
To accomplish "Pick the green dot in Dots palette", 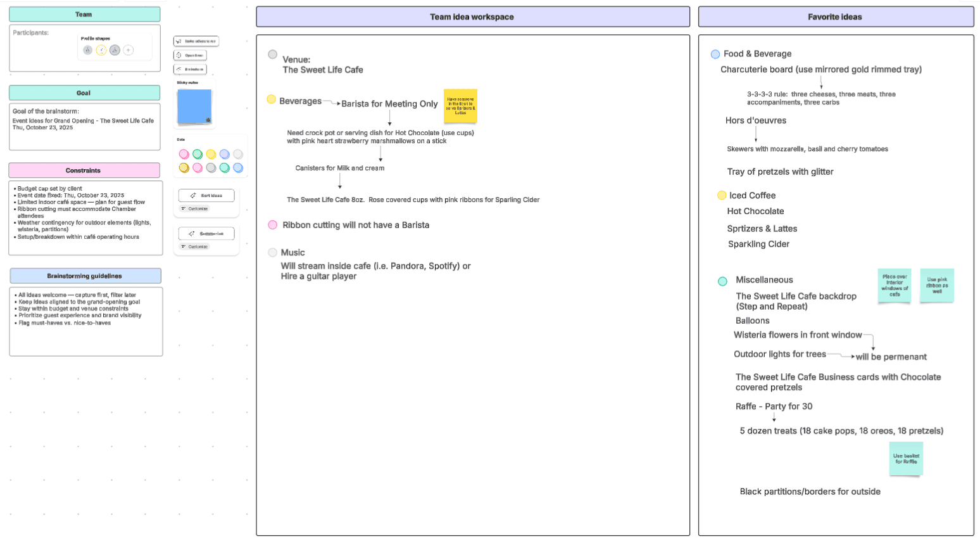I will pyautogui.click(x=198, y=154).
